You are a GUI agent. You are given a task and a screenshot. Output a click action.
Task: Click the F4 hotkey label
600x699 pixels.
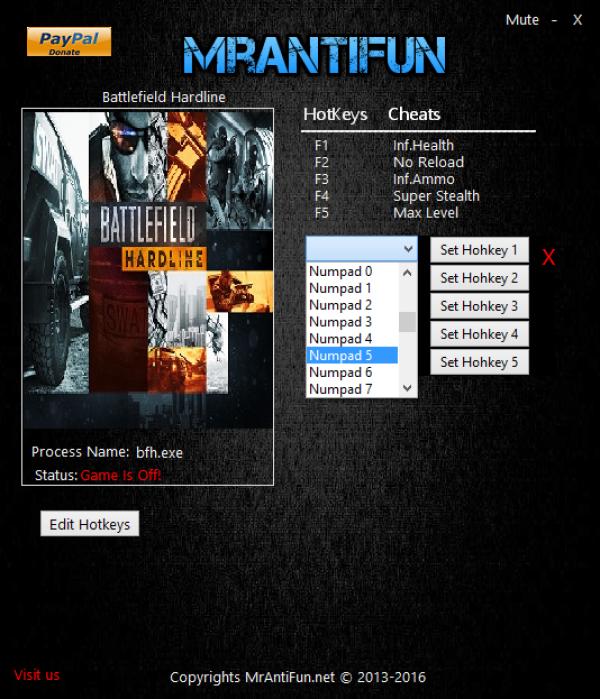point(321,196)
